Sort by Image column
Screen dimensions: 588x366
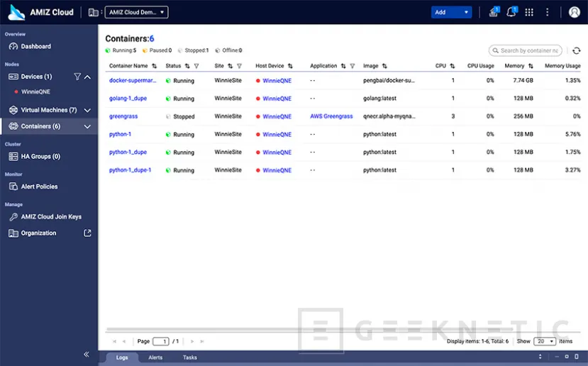coord(384,66)
